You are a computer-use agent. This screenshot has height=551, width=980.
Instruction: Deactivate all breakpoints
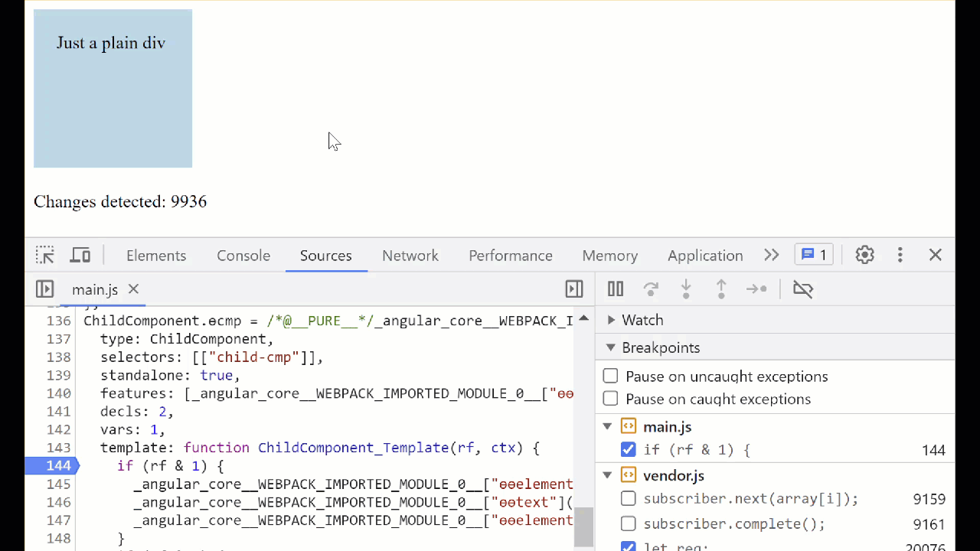pyautogui.click(x=802, y=289)
